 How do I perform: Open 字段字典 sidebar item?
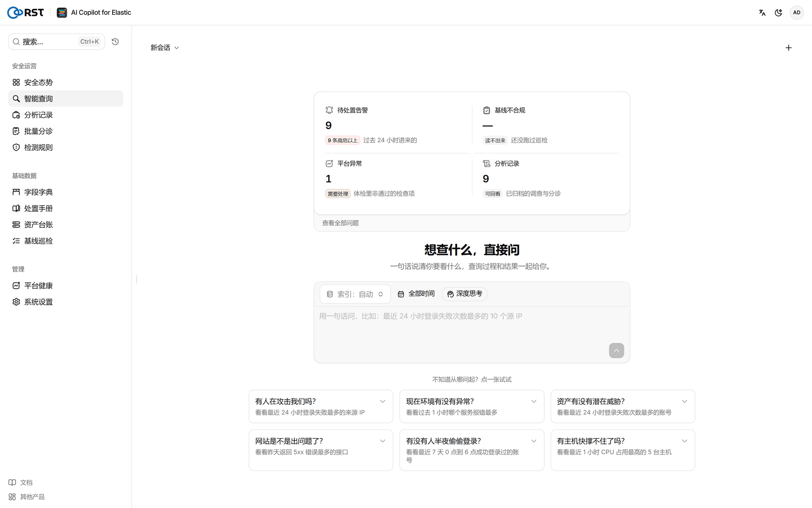[66, 192]
